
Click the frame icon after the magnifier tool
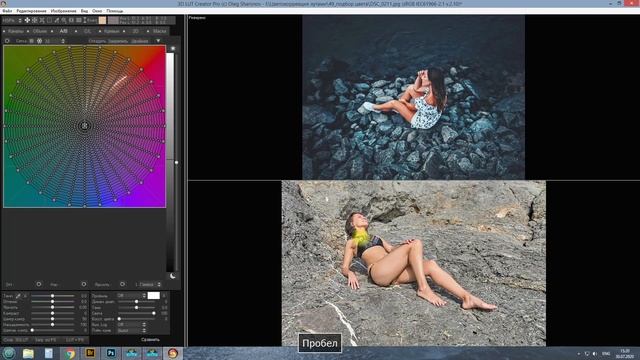71,20
